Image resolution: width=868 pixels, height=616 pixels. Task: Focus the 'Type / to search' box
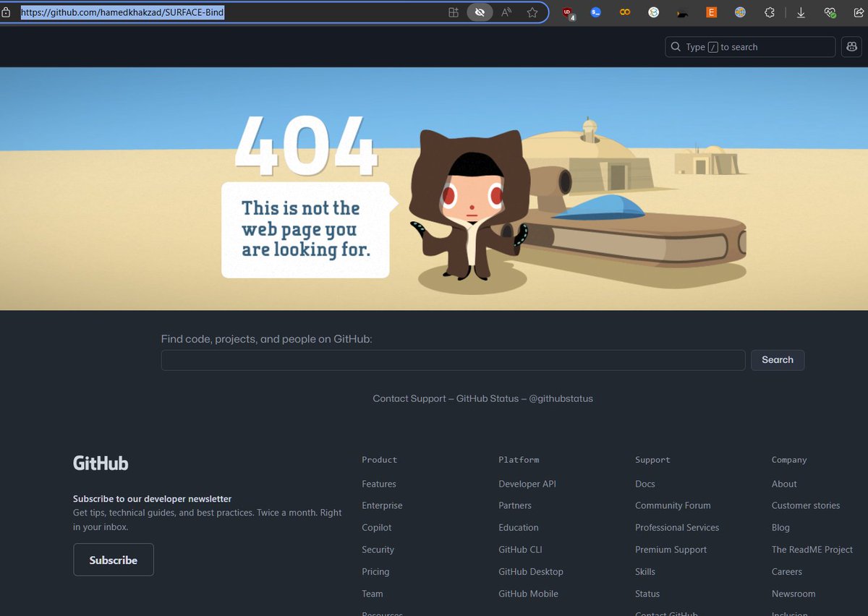750,47
